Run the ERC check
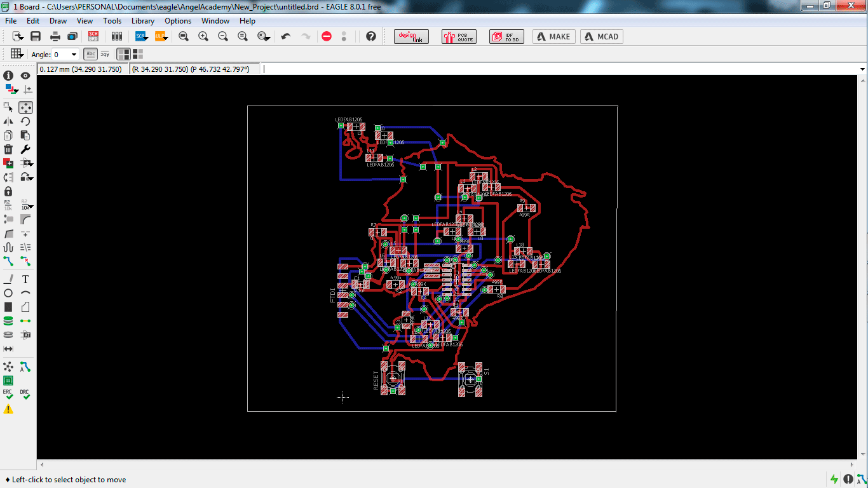 8,395
